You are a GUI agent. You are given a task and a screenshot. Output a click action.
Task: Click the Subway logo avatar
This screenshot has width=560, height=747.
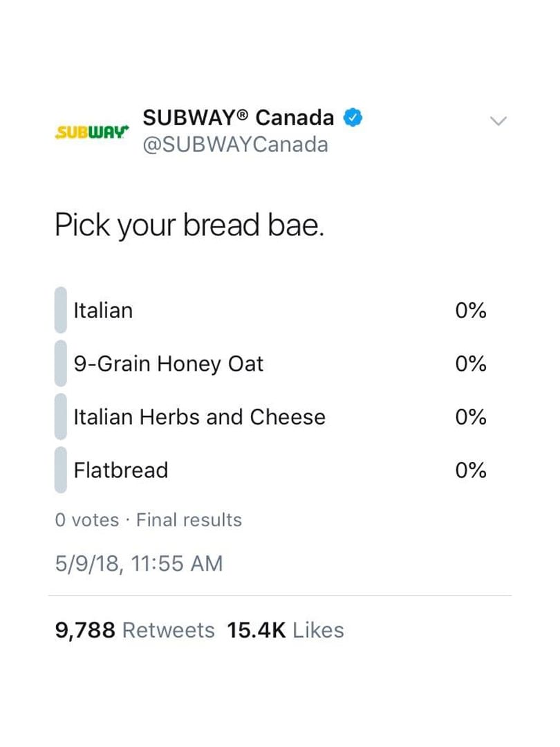coord(91,131)
